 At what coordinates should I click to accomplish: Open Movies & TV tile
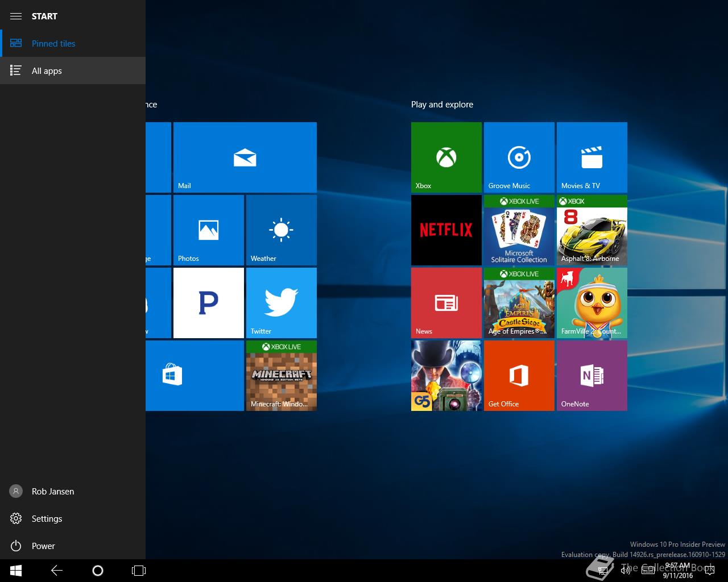click(592, 157)
